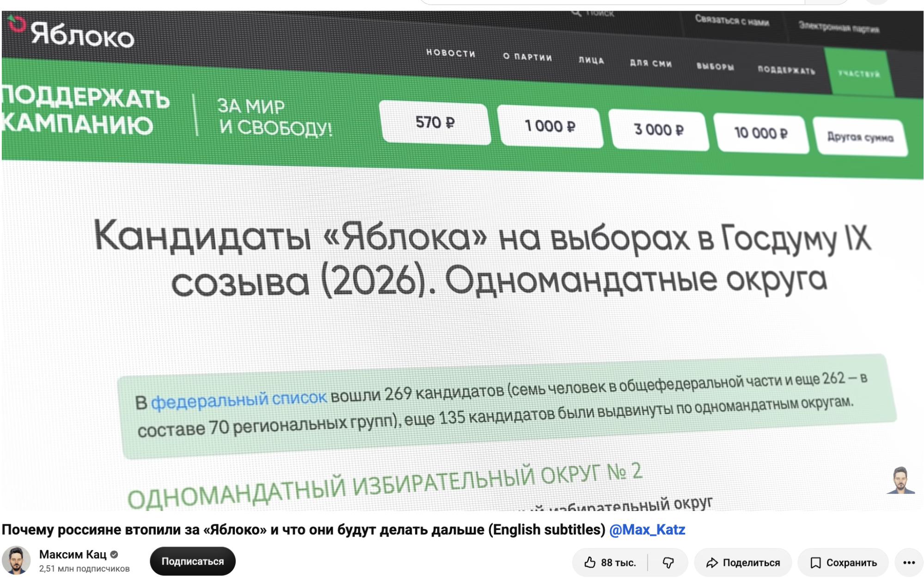
Task: Open the федеральный список link
Action: coord(239,400)
